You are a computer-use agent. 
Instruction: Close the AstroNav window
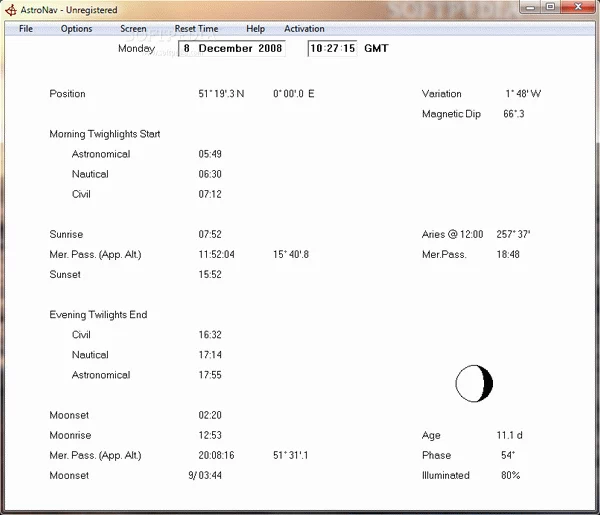coord(577,8)
